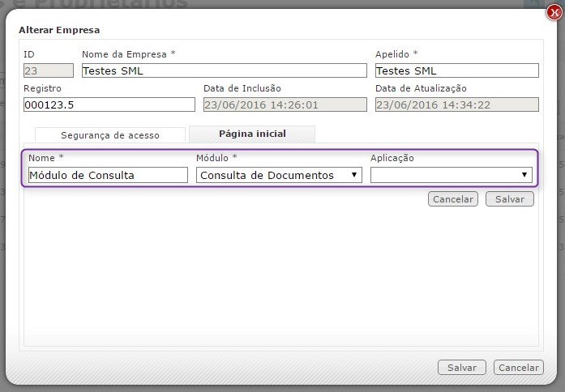Screen dimensions: 565x392
Task: Click the Data de Atualização date field
Action: [x=456, y=104]
